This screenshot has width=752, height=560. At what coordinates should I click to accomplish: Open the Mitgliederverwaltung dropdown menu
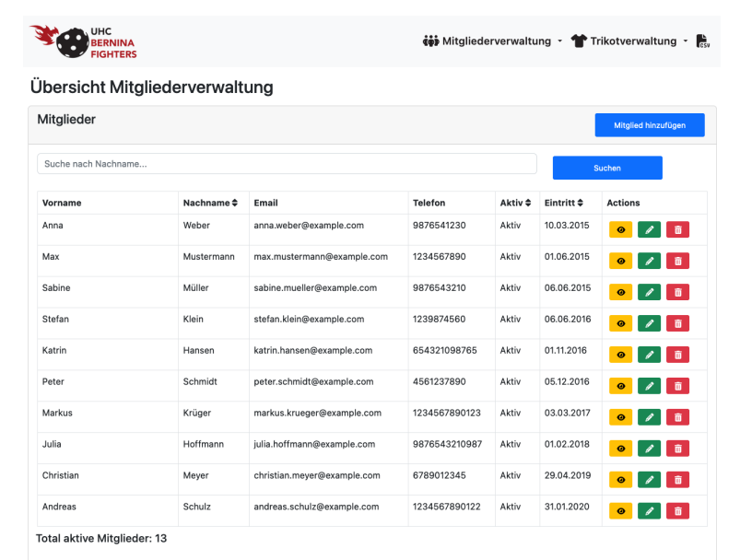(x=492, y=41)
